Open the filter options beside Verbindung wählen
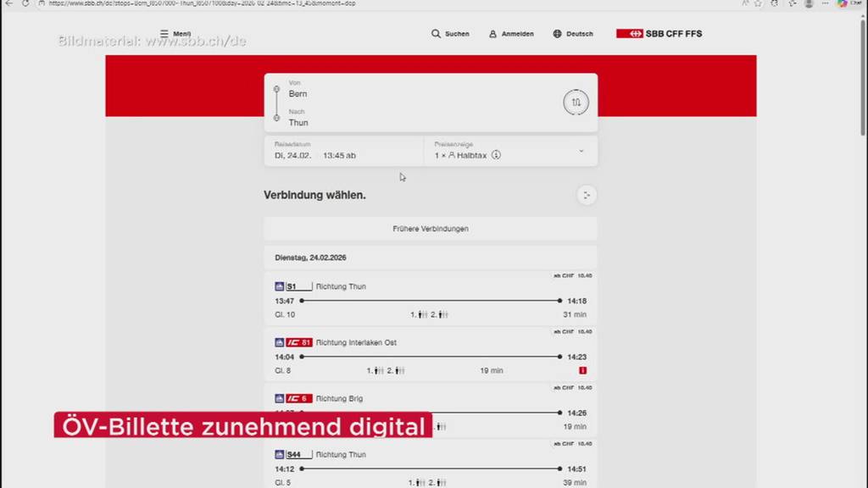 [586, 196]
